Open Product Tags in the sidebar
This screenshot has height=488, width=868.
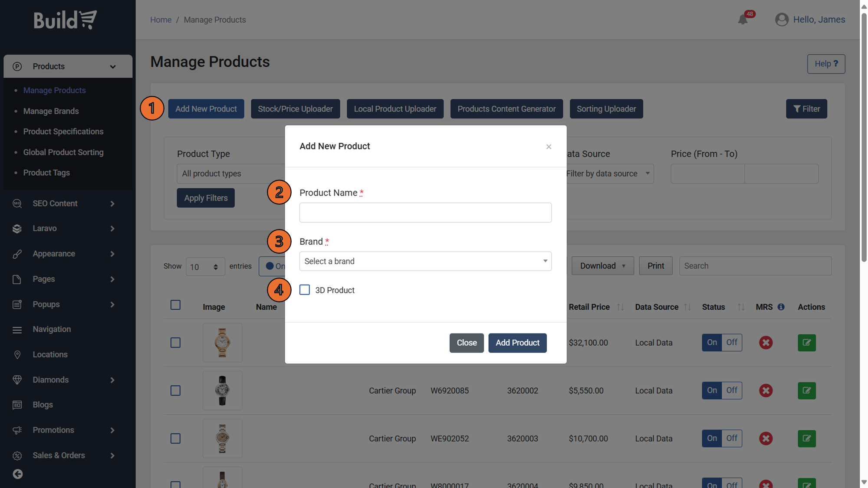click(x=46, y=173)
